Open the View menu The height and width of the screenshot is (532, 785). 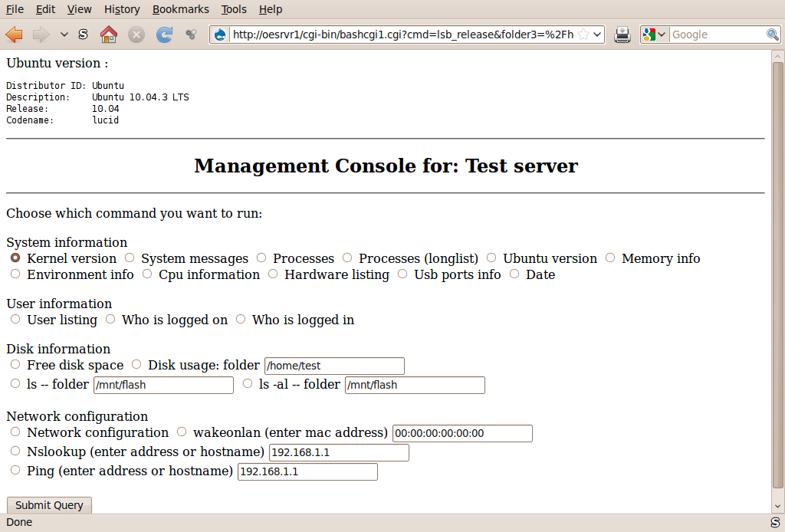[x=79, y=9]
